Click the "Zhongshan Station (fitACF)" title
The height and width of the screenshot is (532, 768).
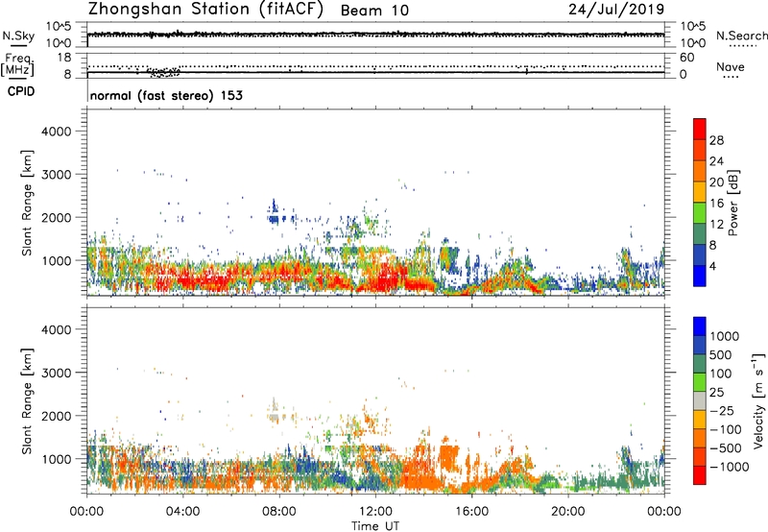pos(205,10)
